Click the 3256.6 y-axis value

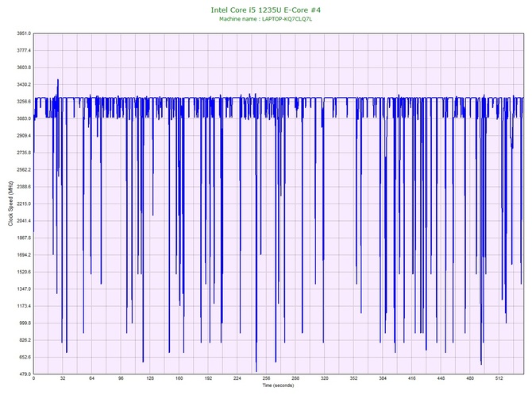coord(23,102)
